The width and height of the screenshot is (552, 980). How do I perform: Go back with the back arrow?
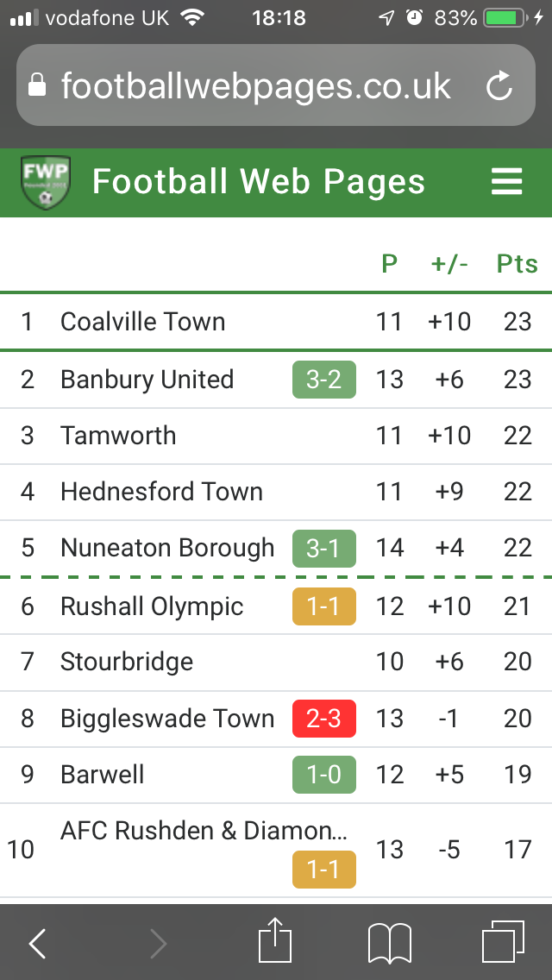tap(38, 944)
